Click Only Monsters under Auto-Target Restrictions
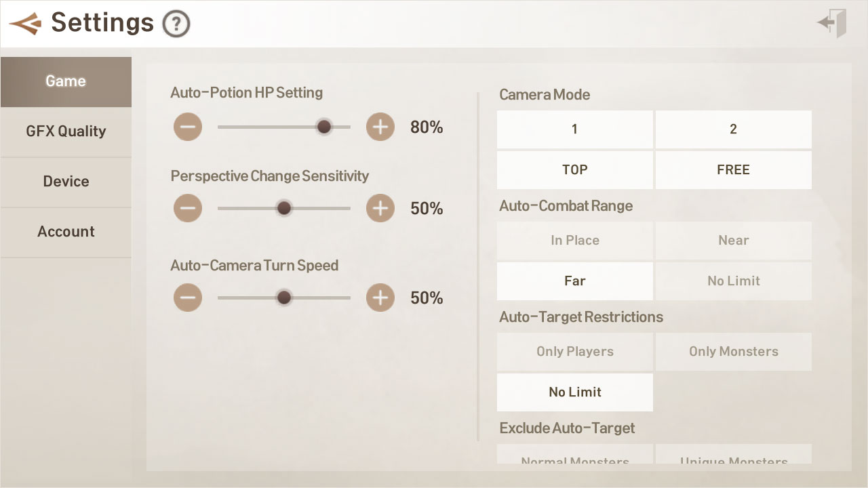Screen dimensions: 868x488 click(733, 351)
